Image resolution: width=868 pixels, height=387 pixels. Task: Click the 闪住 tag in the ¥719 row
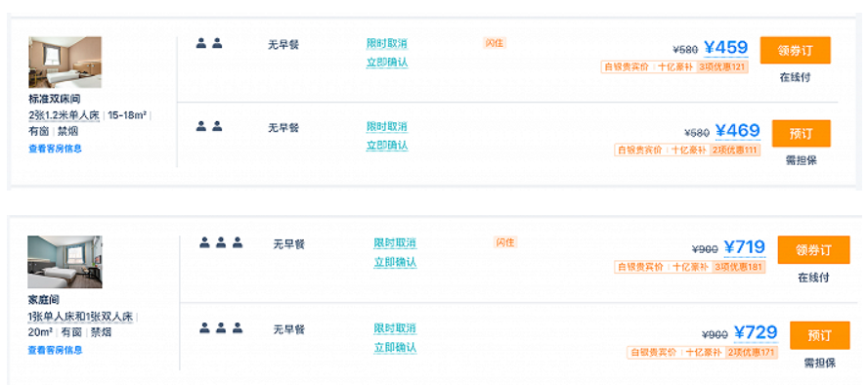click(x=504, y=242)
